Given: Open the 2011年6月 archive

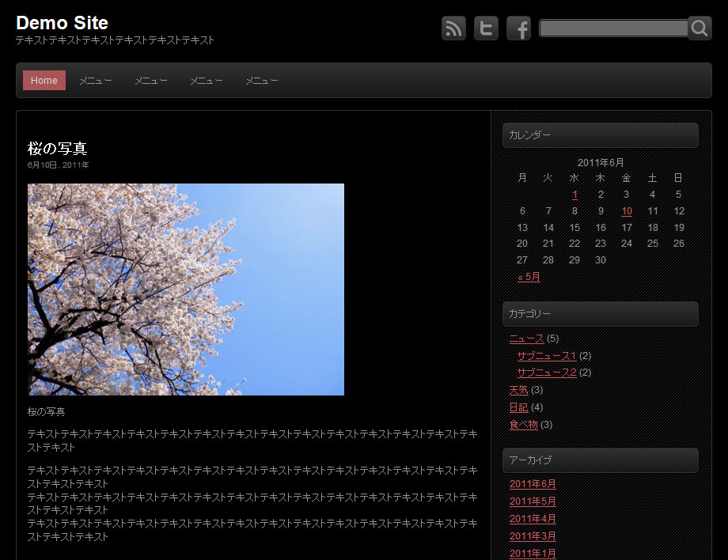Looking at the screenshot, I should click(533, 484).
